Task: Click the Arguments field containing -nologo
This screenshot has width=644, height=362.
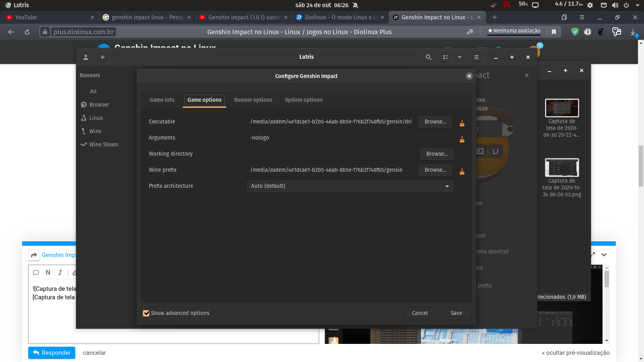Action: [349, 138]
